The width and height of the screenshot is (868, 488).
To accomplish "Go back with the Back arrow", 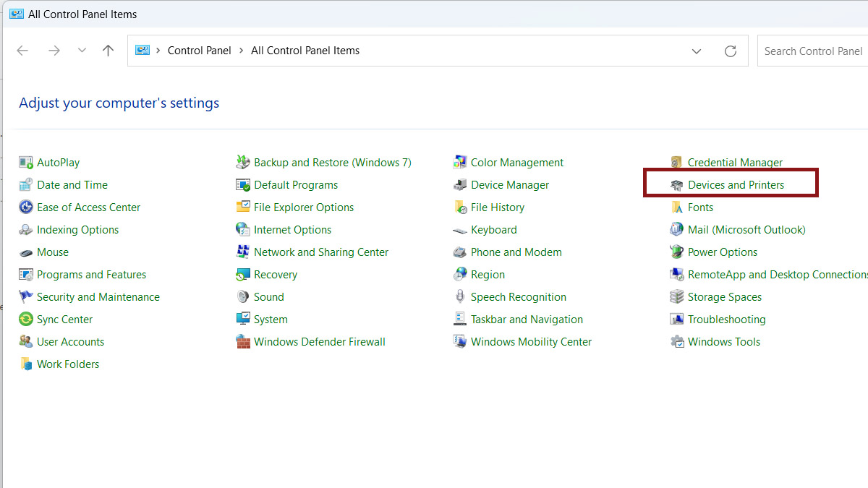I will [22, 51].
